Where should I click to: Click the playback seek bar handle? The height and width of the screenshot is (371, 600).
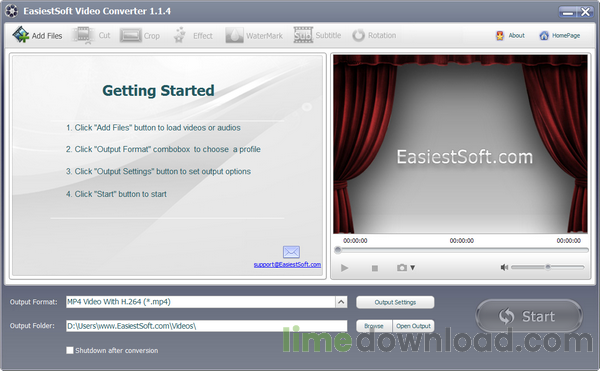(338, 250)
